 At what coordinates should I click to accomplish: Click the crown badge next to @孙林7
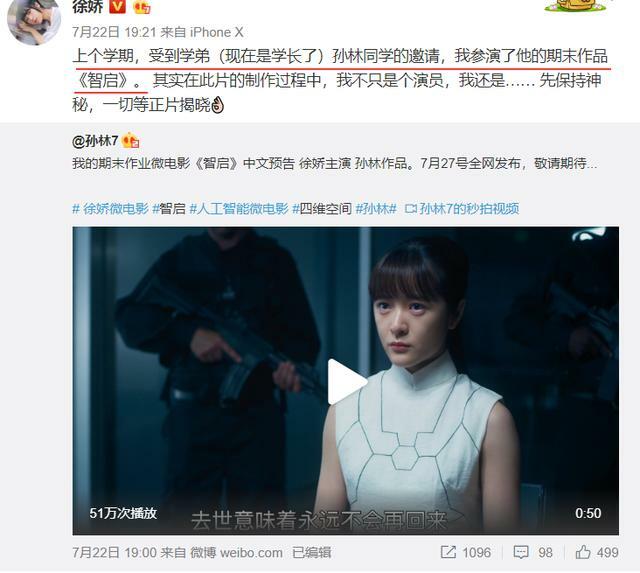tap(131, 141)
